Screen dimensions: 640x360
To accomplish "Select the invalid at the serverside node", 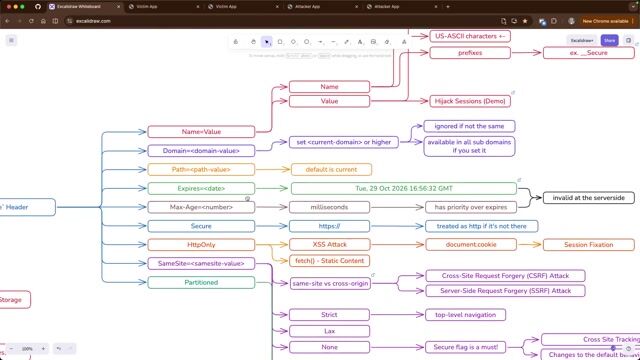I will point(589,198).
